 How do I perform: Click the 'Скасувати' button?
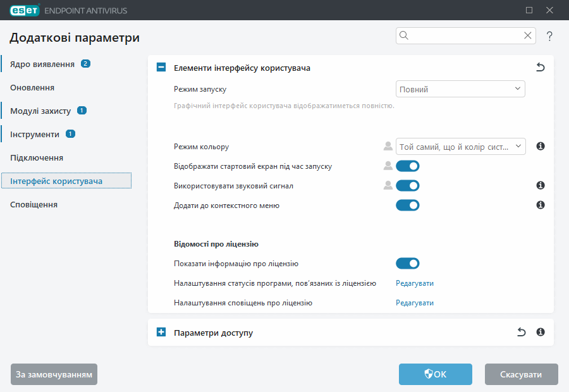pos(521,374)
